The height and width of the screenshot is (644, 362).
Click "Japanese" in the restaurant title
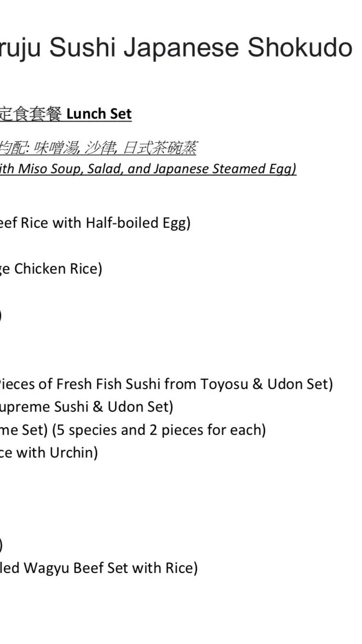click(185, 47)
